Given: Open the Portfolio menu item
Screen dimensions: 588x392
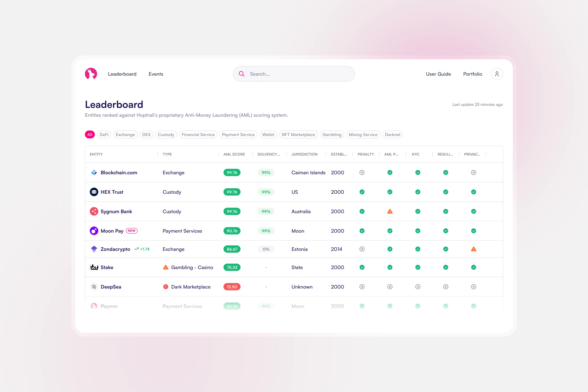Looking at the screenshot, I should click(472, 74).
